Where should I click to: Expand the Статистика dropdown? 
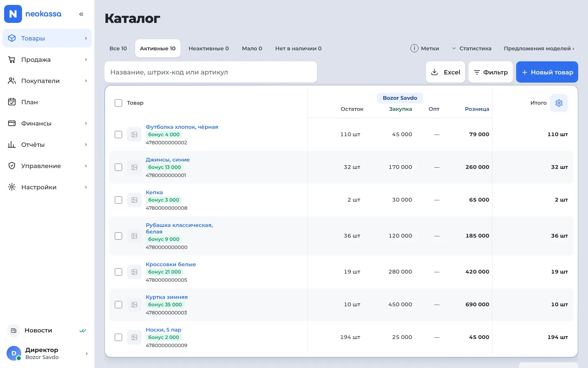472,48
